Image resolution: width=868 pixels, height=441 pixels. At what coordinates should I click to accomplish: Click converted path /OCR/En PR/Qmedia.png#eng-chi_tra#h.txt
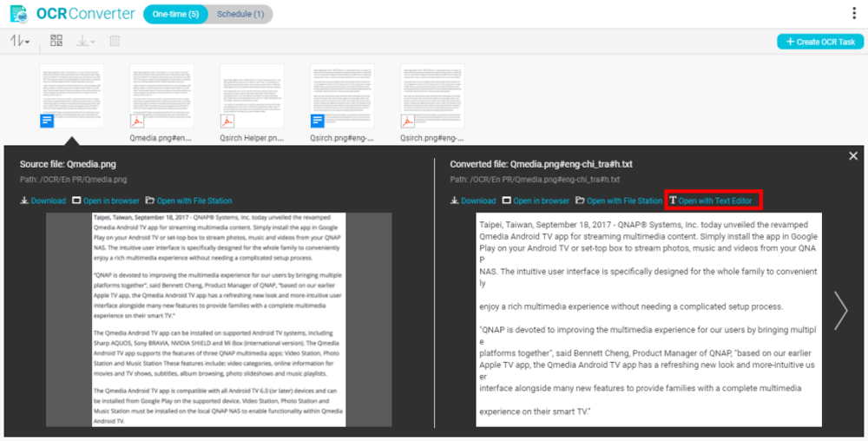point(535,180)
